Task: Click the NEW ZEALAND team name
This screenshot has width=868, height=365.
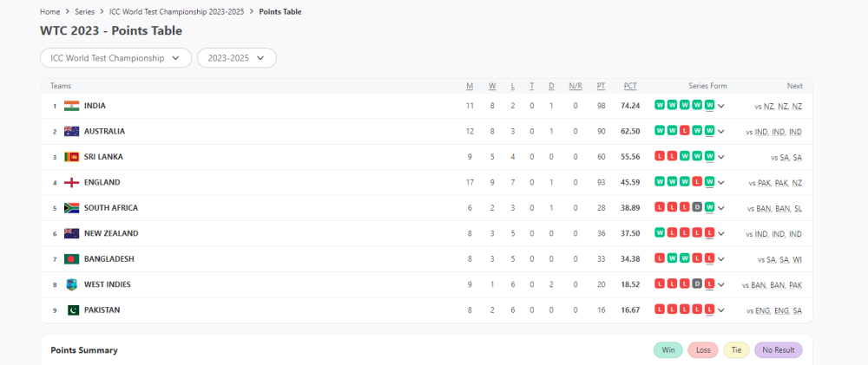Action: click(111, 234)
